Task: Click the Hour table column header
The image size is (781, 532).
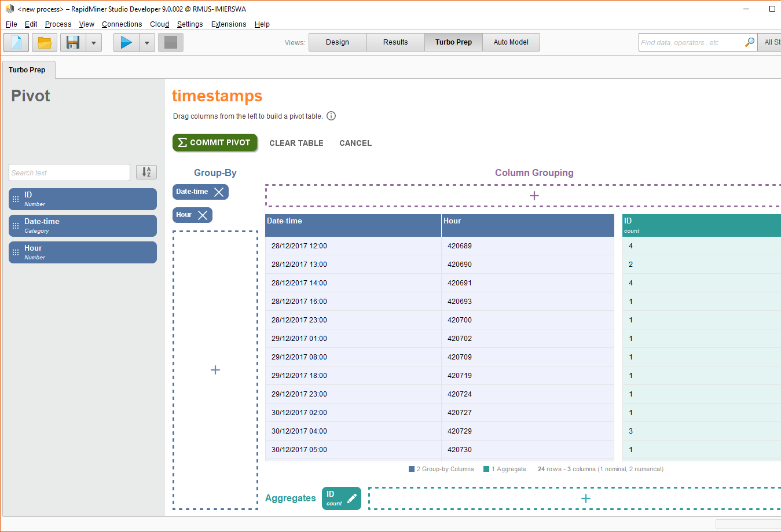Action: (528, 225)
